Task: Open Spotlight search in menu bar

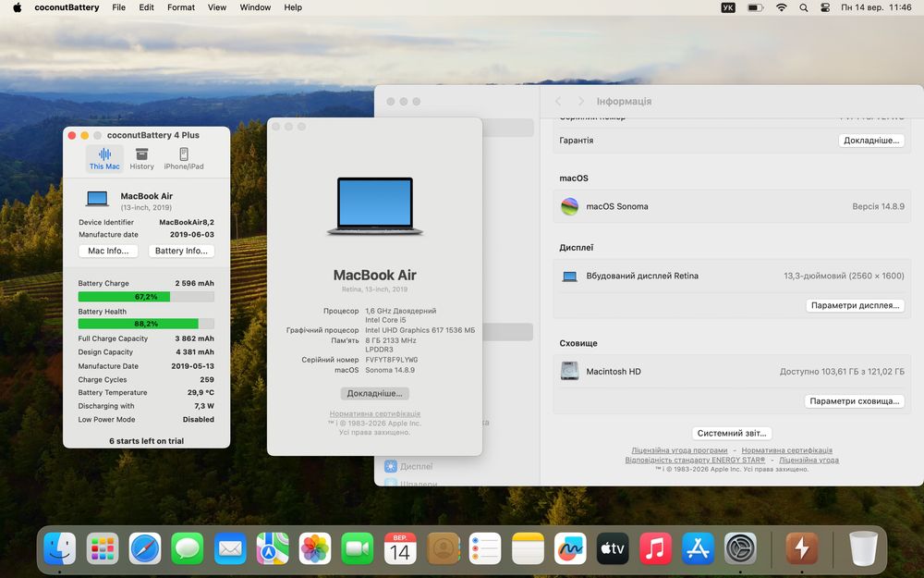Action: tap(804, 7)
